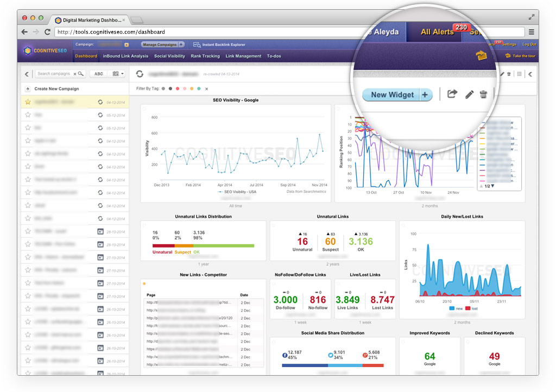
Task: Change 'All time' range under SEO Visibility chart
Action: pos(236,206)
